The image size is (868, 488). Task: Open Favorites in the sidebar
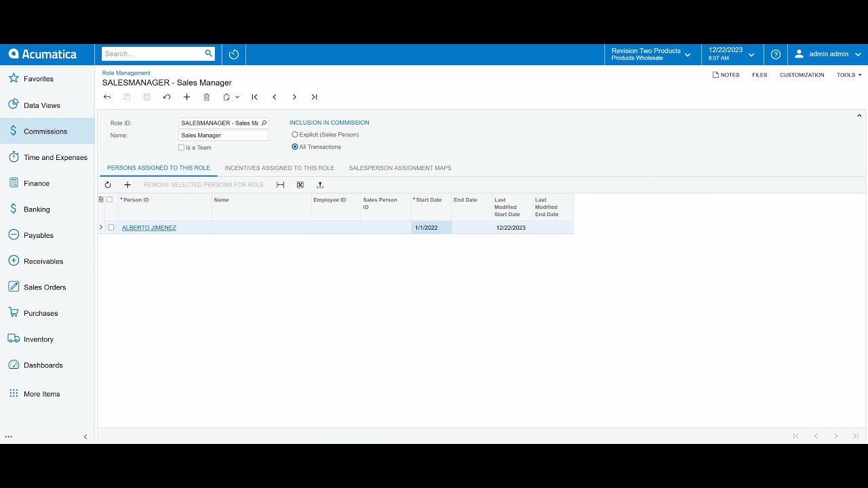click(x=39, y=79)
